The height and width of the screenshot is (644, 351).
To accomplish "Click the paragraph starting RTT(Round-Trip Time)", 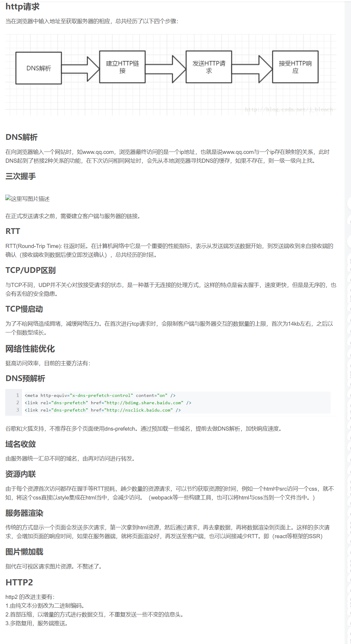I will (169, 250).
